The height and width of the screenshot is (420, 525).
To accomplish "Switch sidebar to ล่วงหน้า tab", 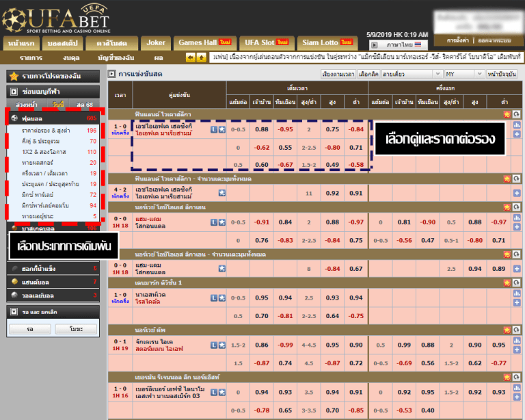I will [27, 104].
